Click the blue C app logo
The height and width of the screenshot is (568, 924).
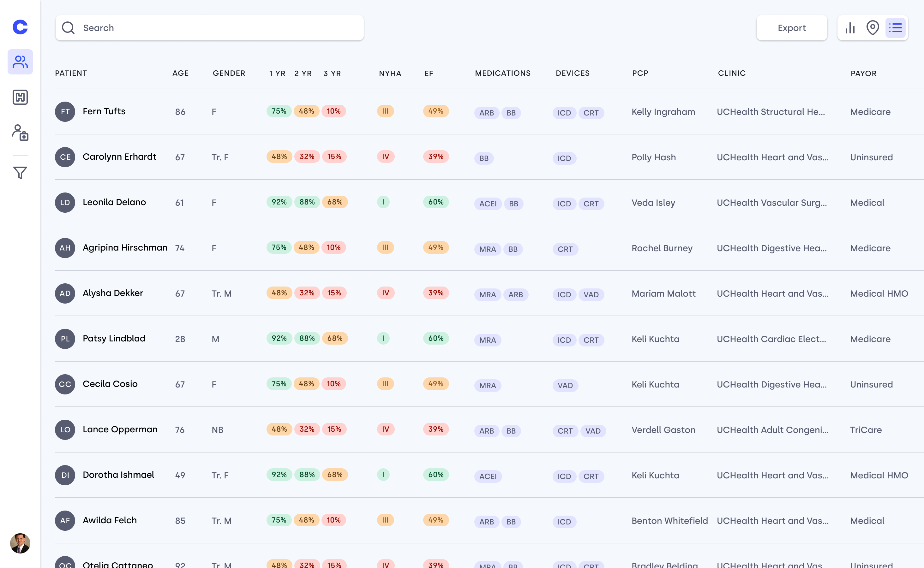point(20,27)
